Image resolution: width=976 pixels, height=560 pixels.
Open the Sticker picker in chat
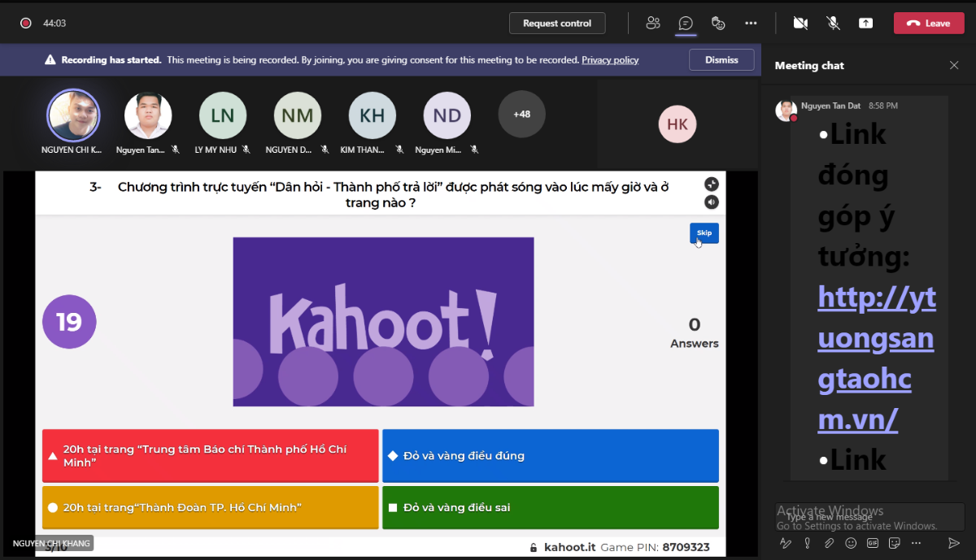(895, 543)
